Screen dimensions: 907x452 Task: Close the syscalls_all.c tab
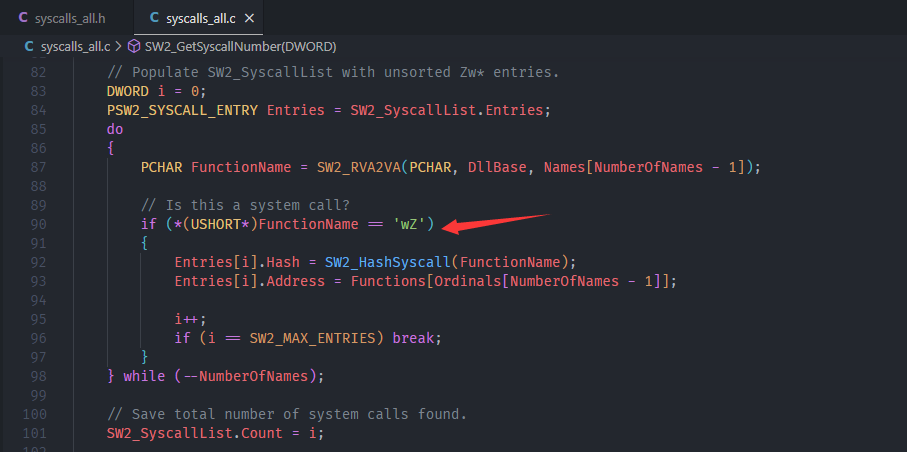(x=249, y=19)
